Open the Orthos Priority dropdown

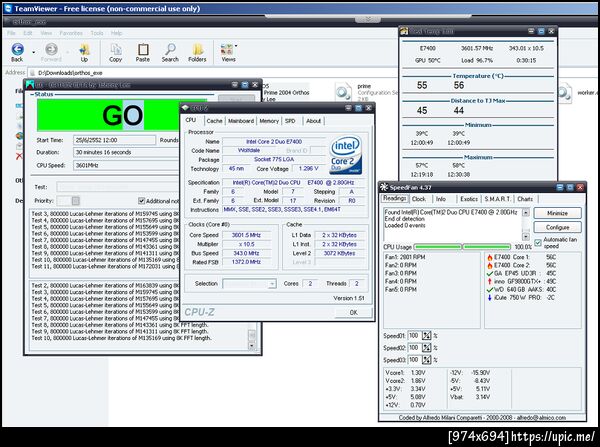pyautogui.click(x=68, y=201)
